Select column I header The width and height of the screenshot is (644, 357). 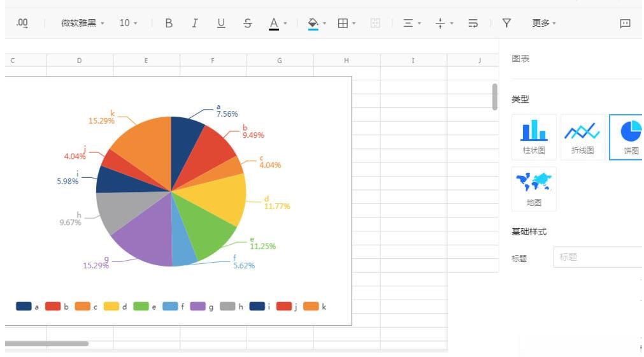[413, 61]
